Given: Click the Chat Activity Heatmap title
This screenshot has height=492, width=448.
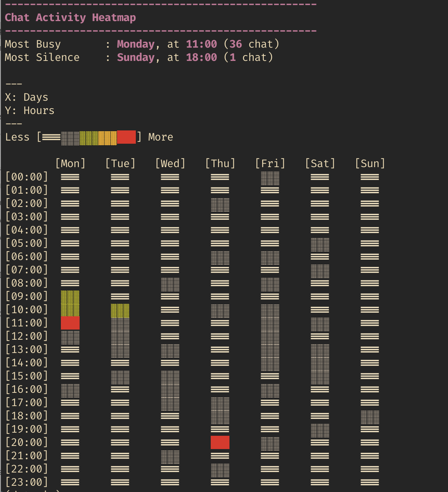Looking at the screenshot, I should pos(70,18).
